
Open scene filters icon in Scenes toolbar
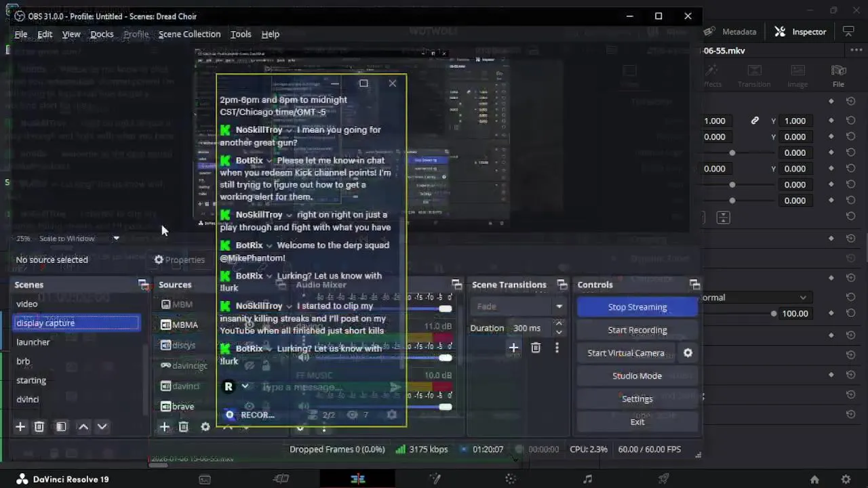(61, 426)
